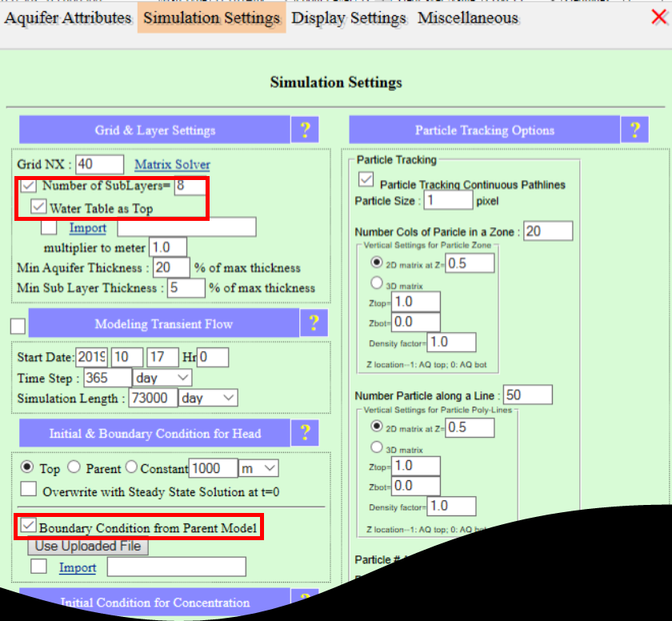
Task: Click Start Date month field showing 10
Action: (x=127, y=357)
